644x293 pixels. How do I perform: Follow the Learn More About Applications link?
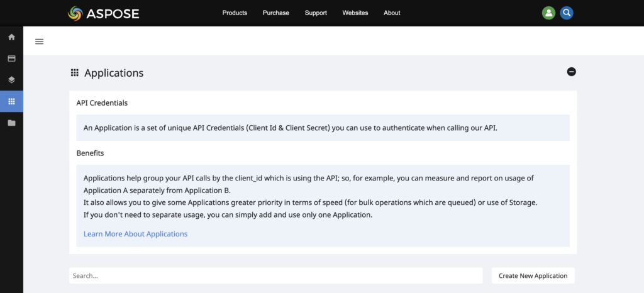pyautogui.click(x=135, y=234)
